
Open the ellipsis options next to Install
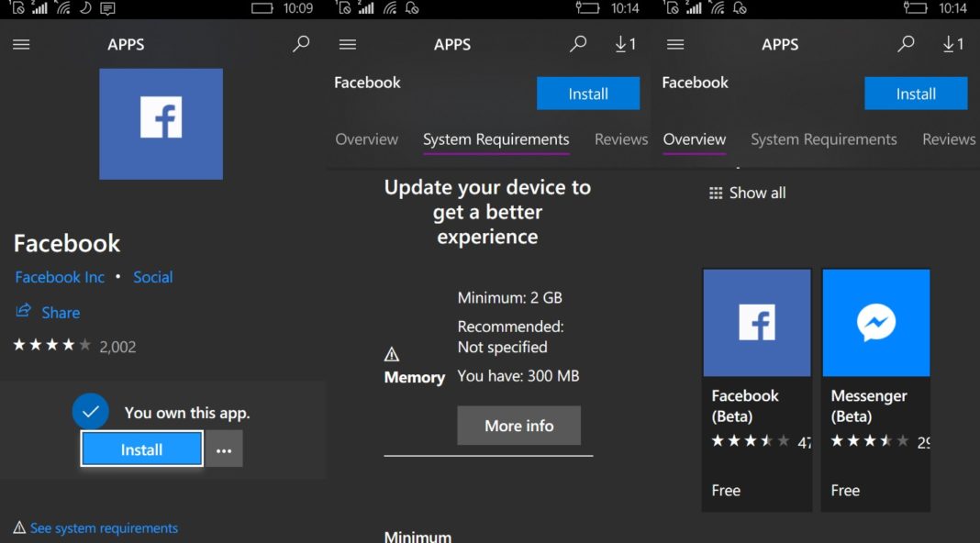[x=224, y=449]
